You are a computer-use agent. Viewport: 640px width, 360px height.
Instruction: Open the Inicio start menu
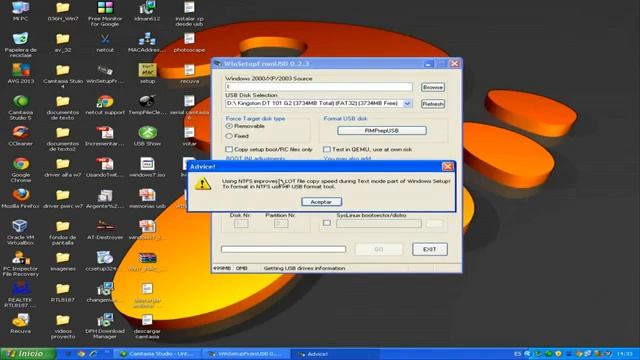pyautogui.click(x=28, y=353)
